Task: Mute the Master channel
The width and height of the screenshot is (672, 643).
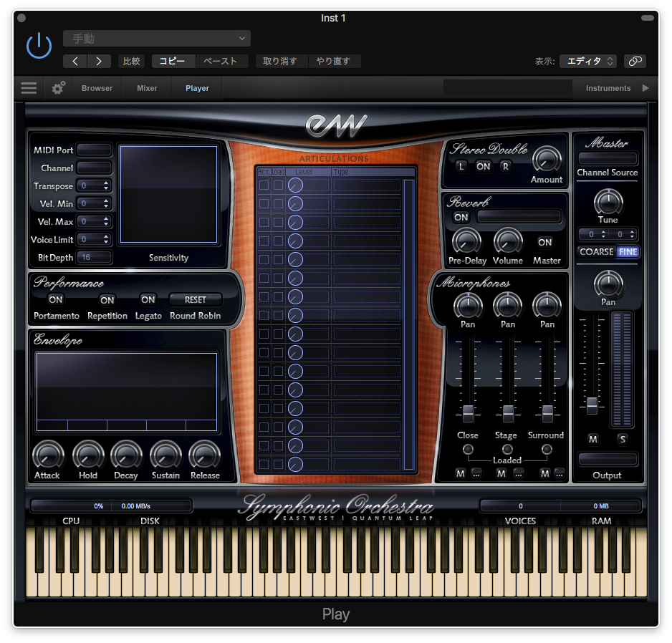Action: [592, 439]
